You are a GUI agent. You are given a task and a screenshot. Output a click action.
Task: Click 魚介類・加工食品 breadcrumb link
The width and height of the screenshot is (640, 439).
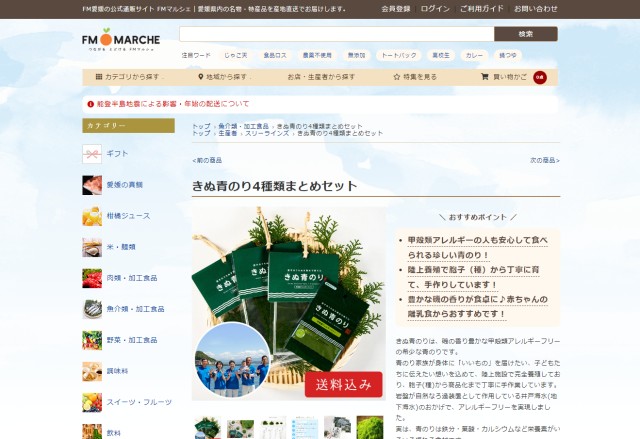click(x=243, y=126)
